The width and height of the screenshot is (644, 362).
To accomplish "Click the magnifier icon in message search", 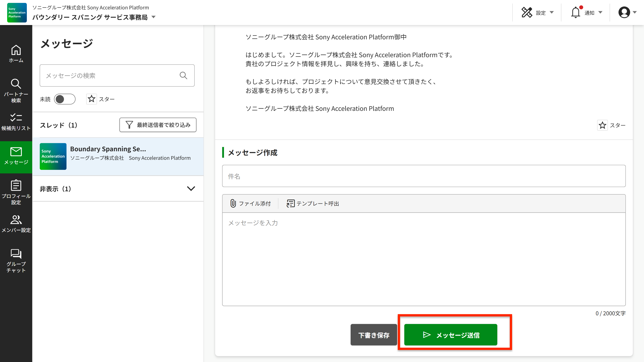I will (183, 76).
